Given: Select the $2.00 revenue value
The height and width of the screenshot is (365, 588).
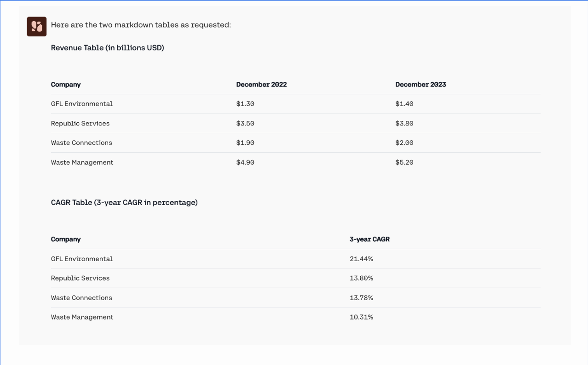Looking at the screenshot, I should [404, 143].
